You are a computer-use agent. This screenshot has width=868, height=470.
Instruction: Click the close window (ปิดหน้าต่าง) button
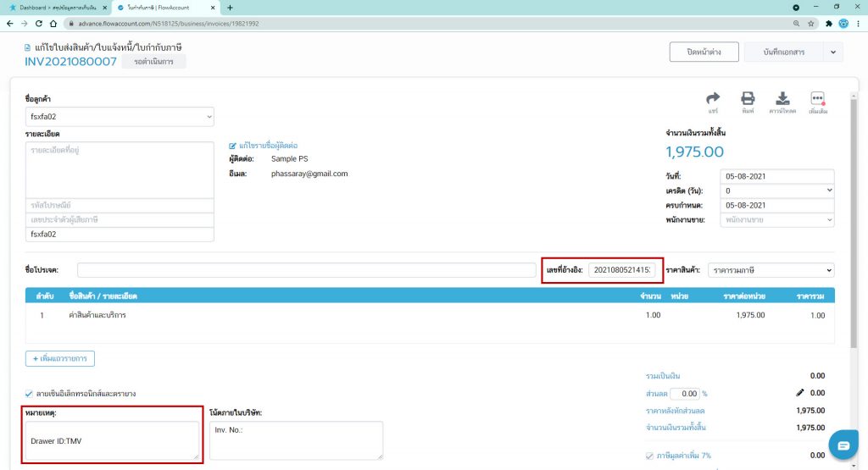[703, 53]
